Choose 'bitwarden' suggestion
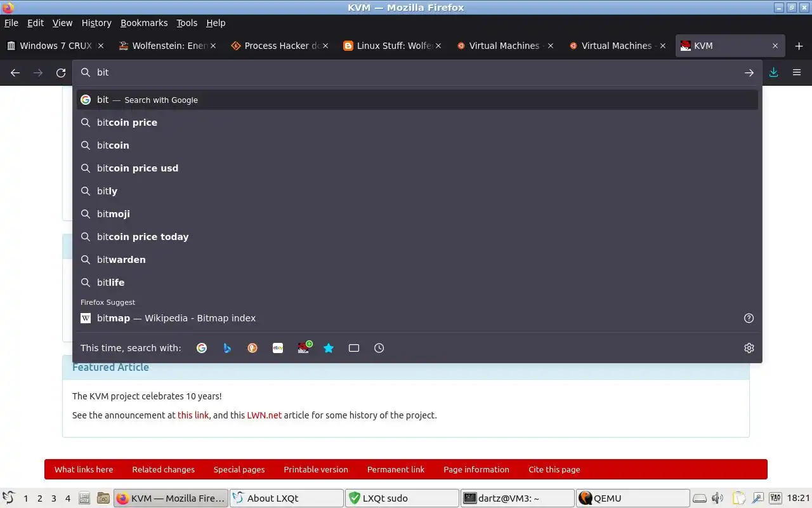Screen dimensions: 812x508 (x=417, y=260)
